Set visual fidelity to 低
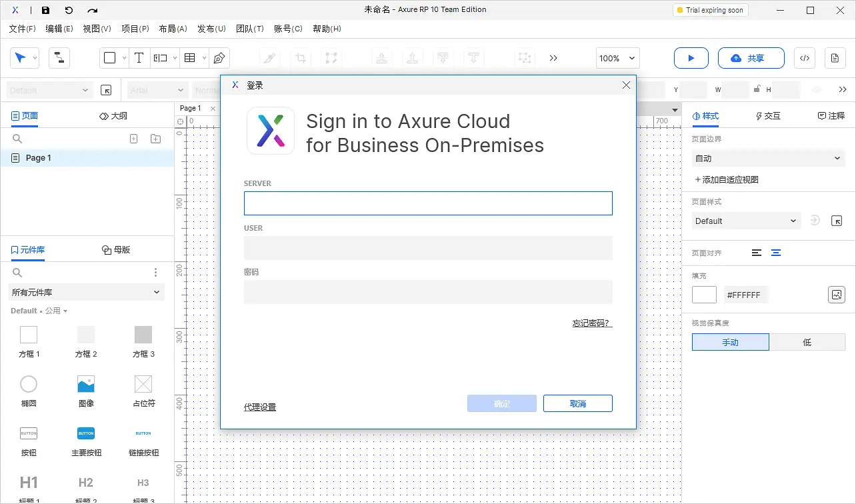Image resolution: width=856 pixels, height=504 pixels. [x=807, y=342]
